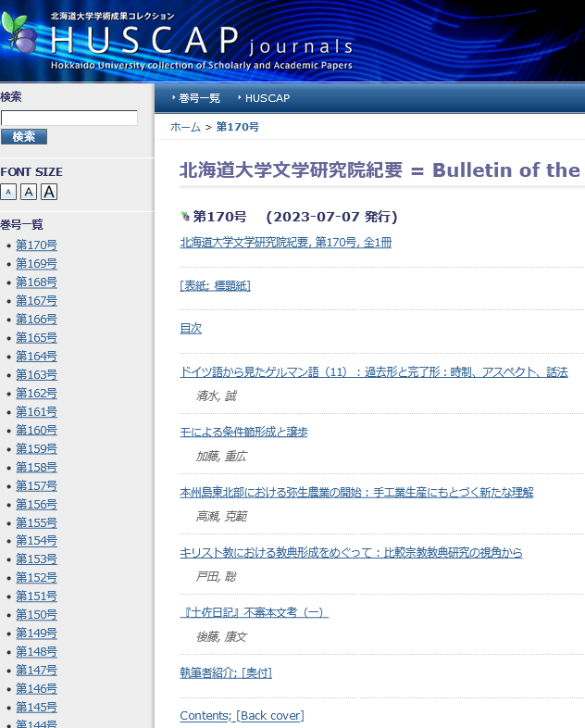
Task: Click author name 高瀬, 克範
Action: coord(221,516)
